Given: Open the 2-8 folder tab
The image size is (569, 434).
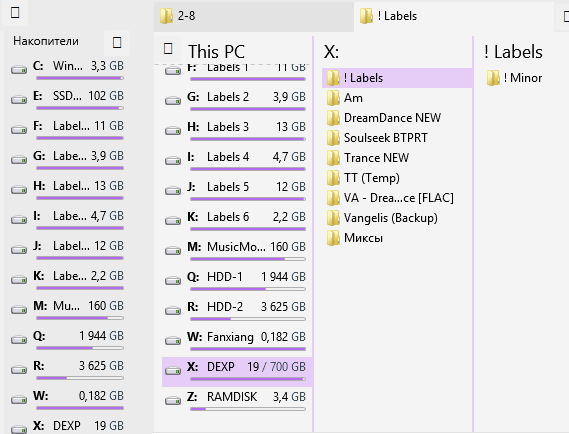Looking at the screenshot, I should [254, 16].
